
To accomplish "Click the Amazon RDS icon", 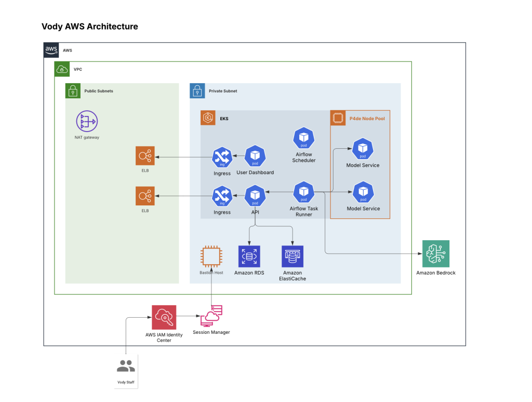I will click(249, 256).
